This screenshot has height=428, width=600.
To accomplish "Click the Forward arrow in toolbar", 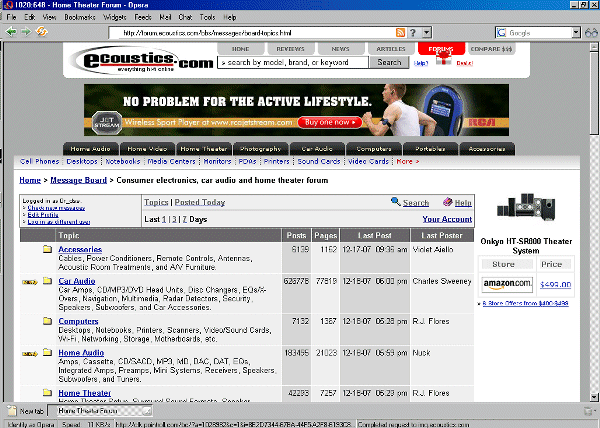I will click(26, 32).
